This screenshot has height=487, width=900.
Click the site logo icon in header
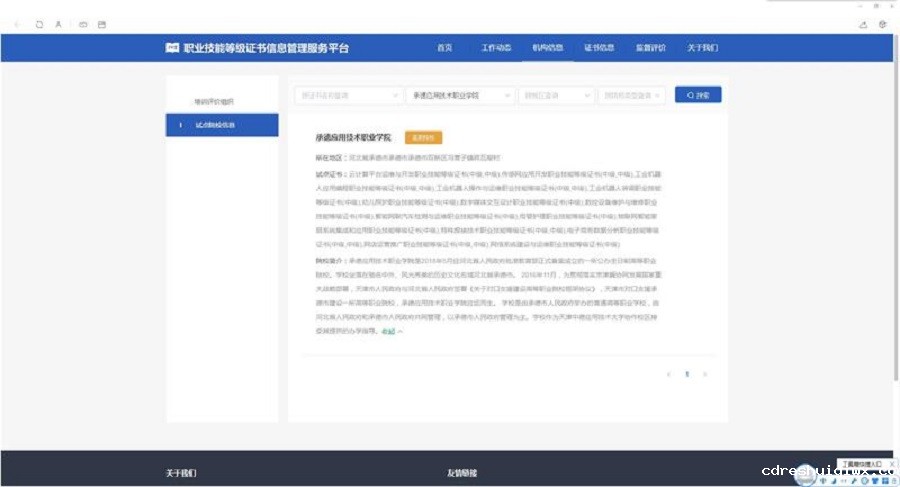tap(170, 48)
